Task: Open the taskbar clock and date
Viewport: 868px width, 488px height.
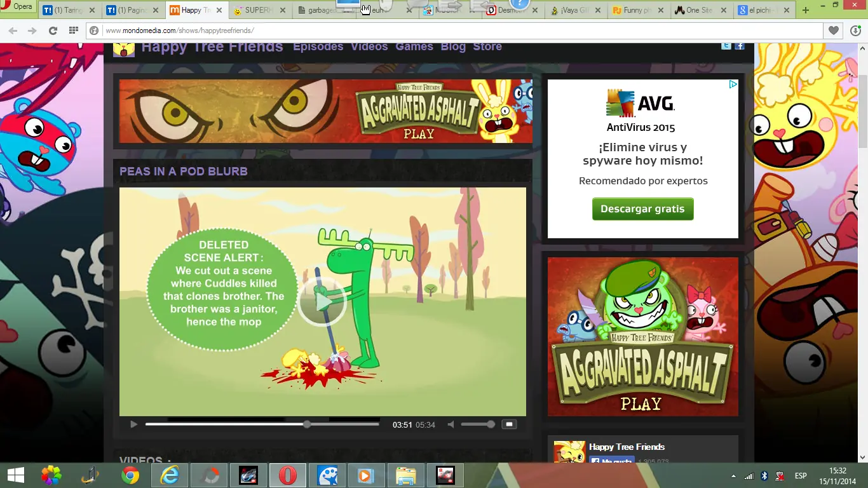Action: pyautogui.click(x=838, y=475)
